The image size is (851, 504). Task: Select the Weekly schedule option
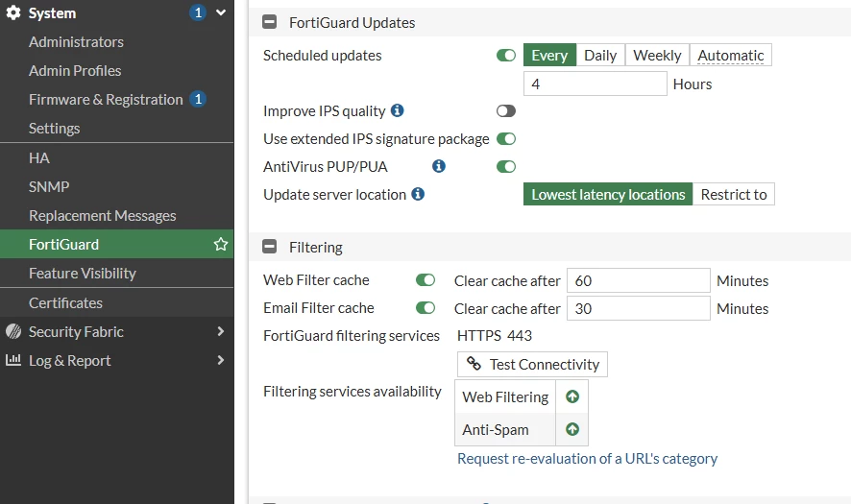[657, 56]
